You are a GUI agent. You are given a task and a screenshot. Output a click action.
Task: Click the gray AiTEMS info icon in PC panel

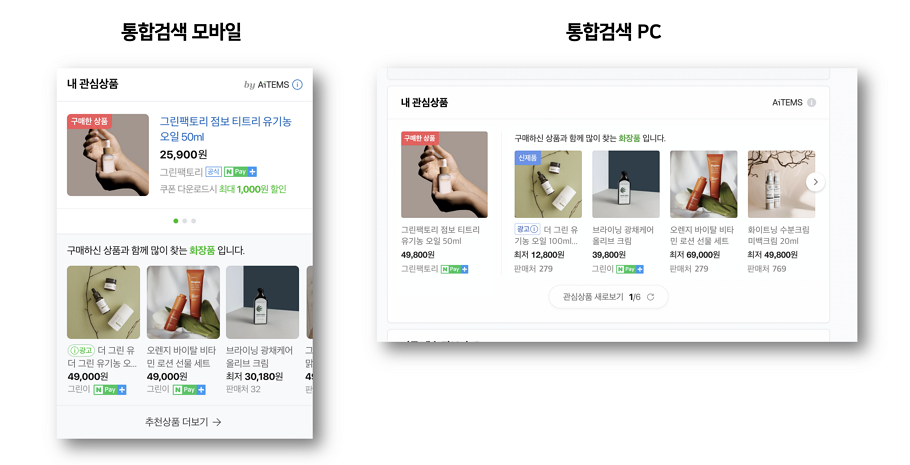click(811, 103)
